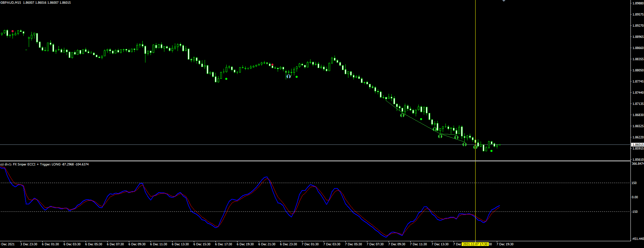Click the 7 Dec 11:30 time label

pos(418,244)
